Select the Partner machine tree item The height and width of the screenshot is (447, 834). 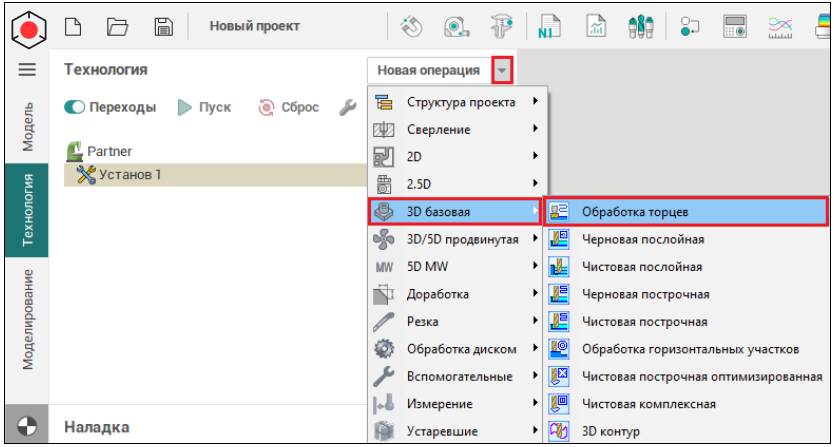click(109, 152)
